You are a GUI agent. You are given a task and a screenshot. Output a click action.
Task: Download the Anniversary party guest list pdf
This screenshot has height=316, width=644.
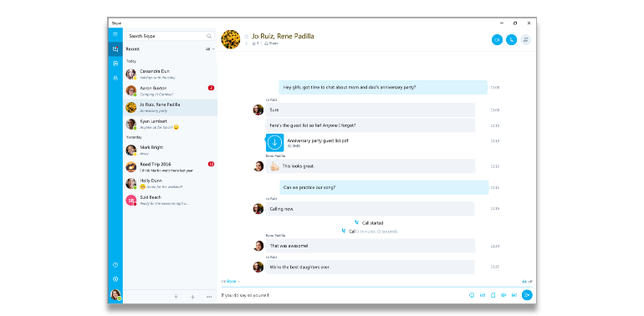275,143
